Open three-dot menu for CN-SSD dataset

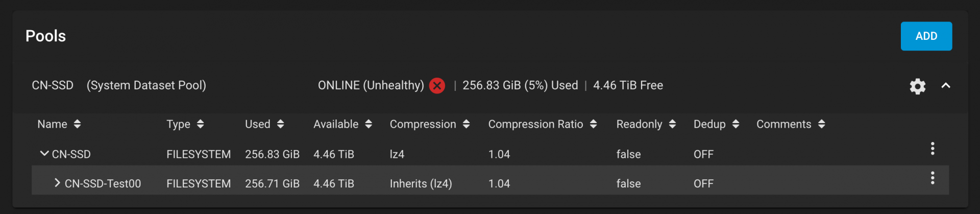(x=932, y=149)
